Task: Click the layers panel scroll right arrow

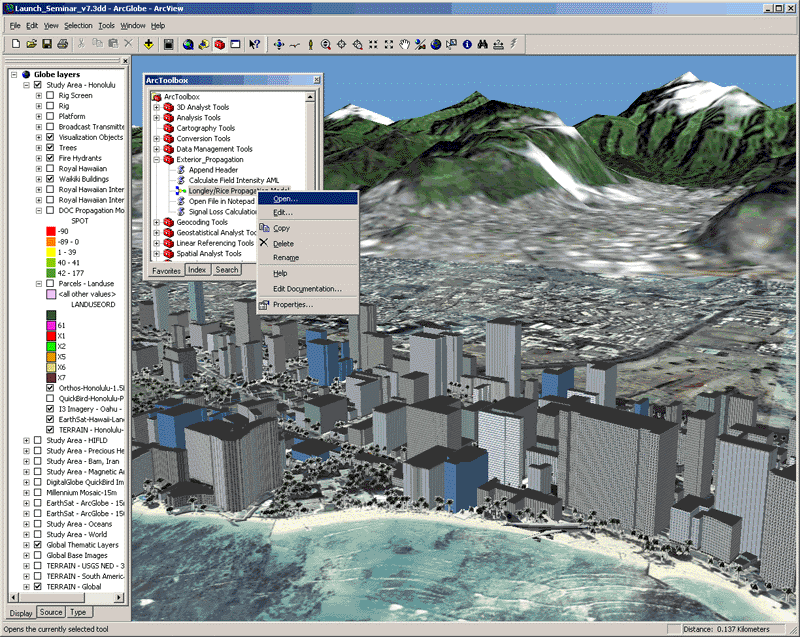Action: point(119,597)
